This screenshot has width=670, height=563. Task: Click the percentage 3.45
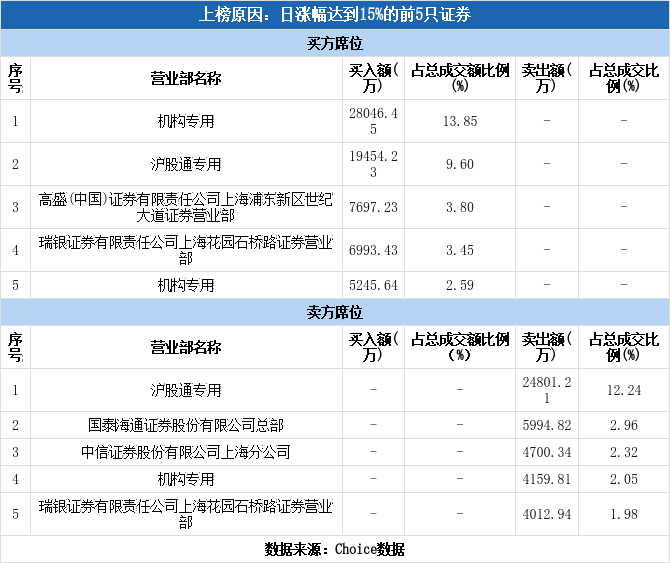coord(460,250)
